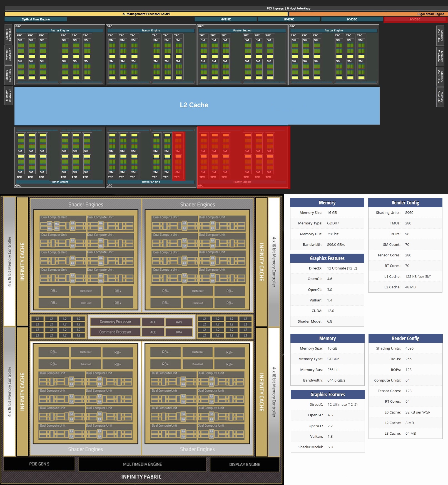The image size is (448, 485).
Task: Click the 96 ROPs value
Action: tap(407, 234)
